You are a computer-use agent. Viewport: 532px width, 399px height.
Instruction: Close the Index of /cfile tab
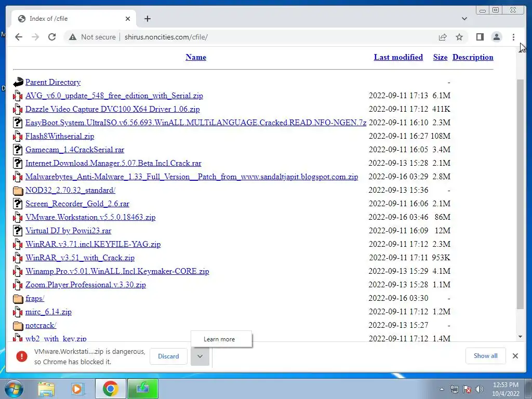tap(128, 19)
